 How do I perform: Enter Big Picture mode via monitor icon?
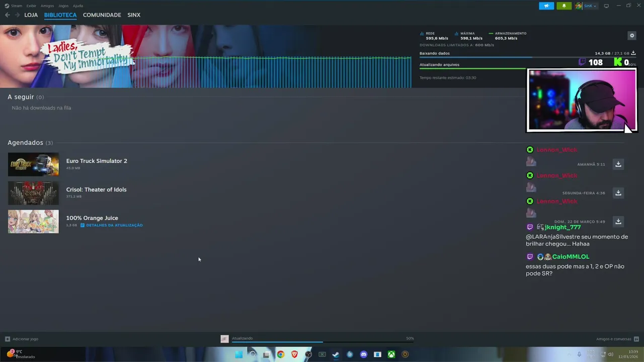(606, 6)
